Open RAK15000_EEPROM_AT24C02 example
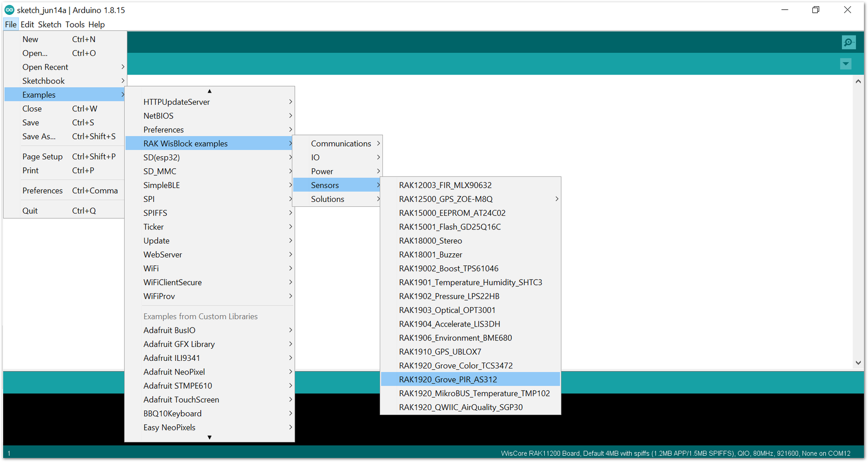This screenshot has height=462, width=868. coord(470,213)
